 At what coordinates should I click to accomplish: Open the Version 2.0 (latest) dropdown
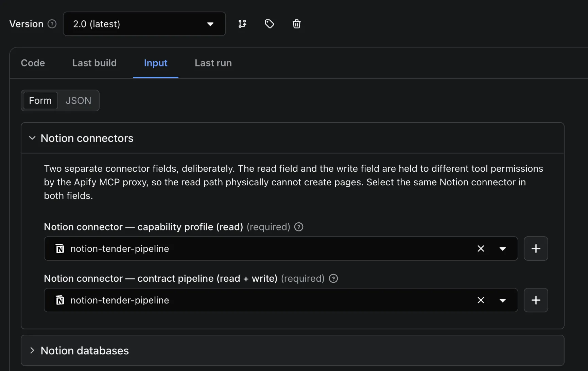click(144, 24)
